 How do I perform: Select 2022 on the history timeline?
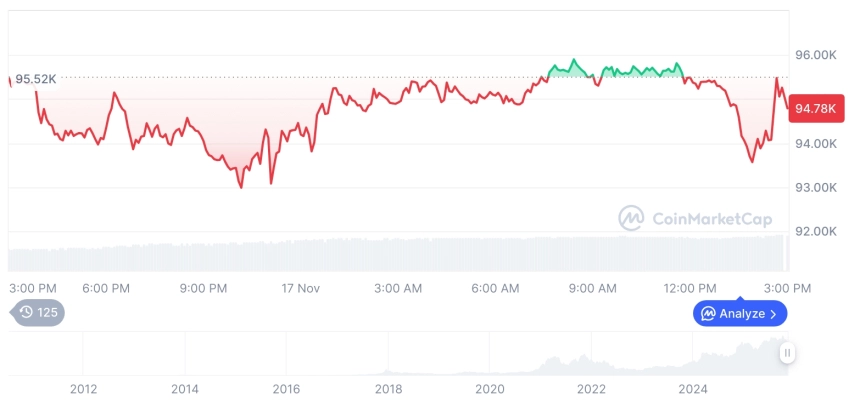pyautogui.click(x=591, y=389)
